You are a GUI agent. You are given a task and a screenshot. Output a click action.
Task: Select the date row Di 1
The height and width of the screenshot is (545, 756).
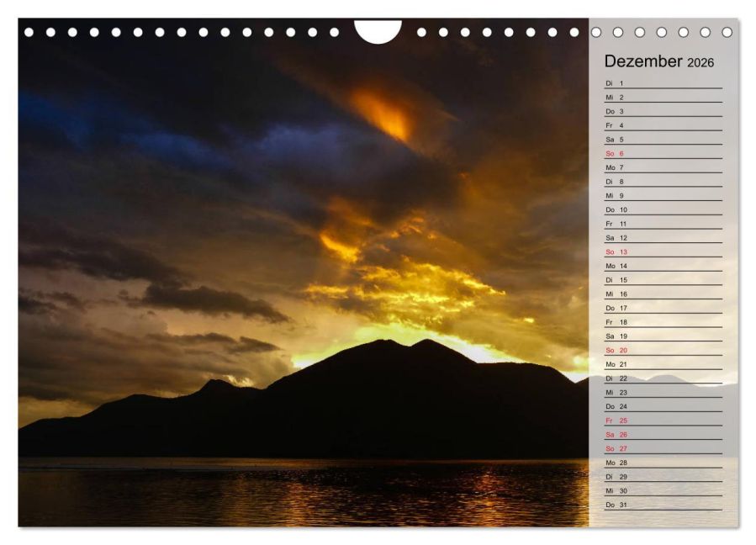[x=663, y=83]
